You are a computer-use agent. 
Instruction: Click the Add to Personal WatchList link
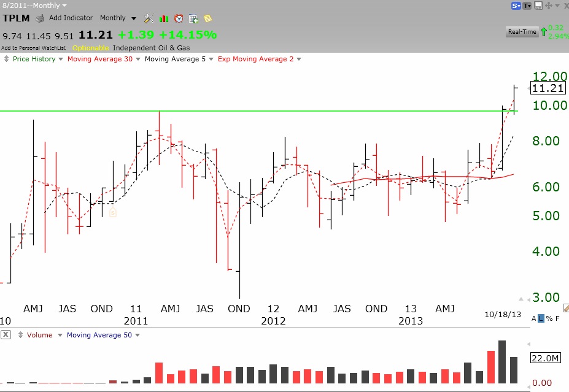click(34, 48)
